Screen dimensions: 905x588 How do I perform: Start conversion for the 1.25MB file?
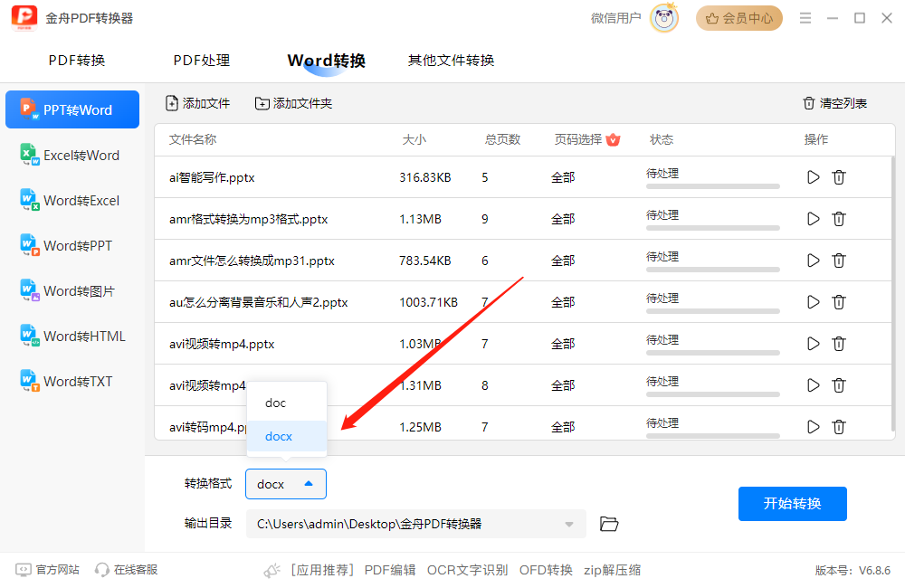[814, 426]
